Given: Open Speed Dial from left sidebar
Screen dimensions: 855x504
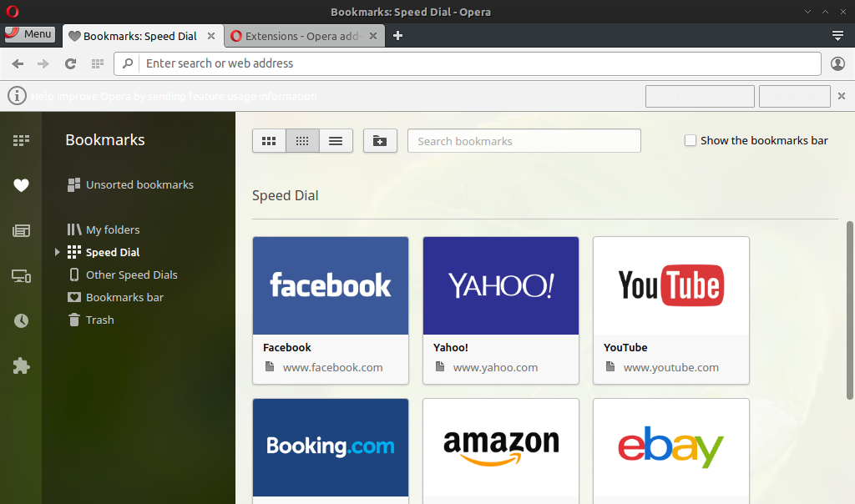Looking at the screenshot, I should 21,140.
